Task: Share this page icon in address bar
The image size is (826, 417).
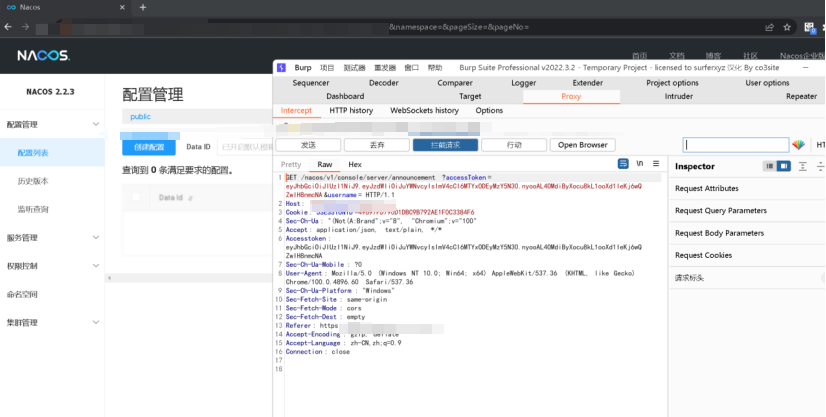Action: click(x=770, y=27)
